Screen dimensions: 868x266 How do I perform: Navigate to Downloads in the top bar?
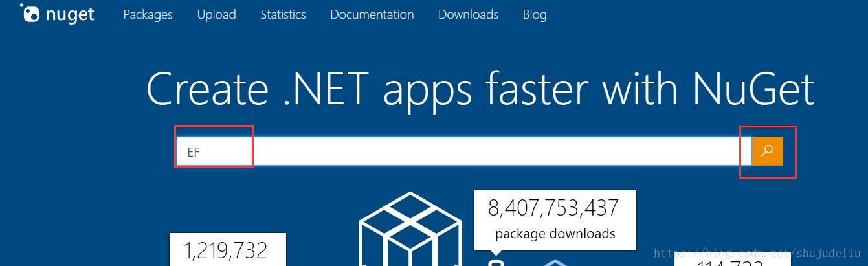point(468,14)
